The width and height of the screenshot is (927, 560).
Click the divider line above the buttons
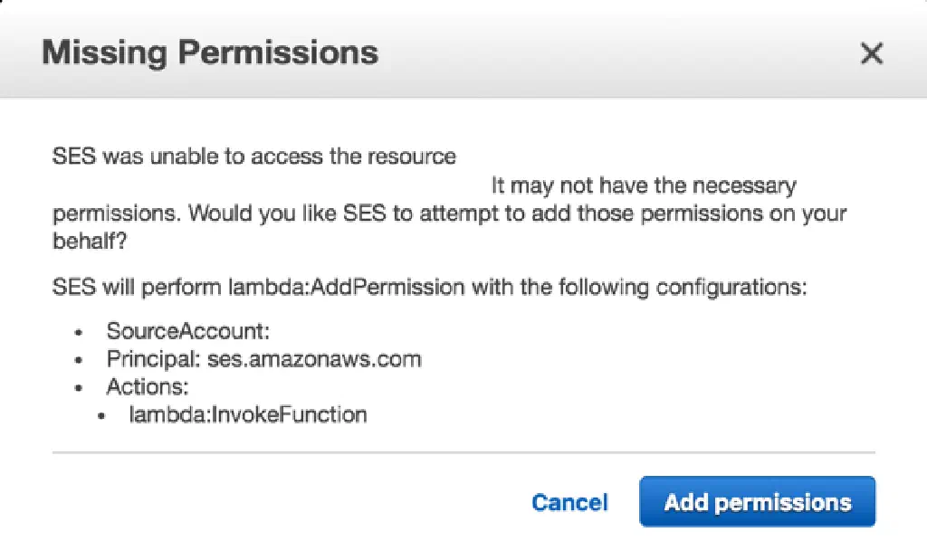pos(463,451)
